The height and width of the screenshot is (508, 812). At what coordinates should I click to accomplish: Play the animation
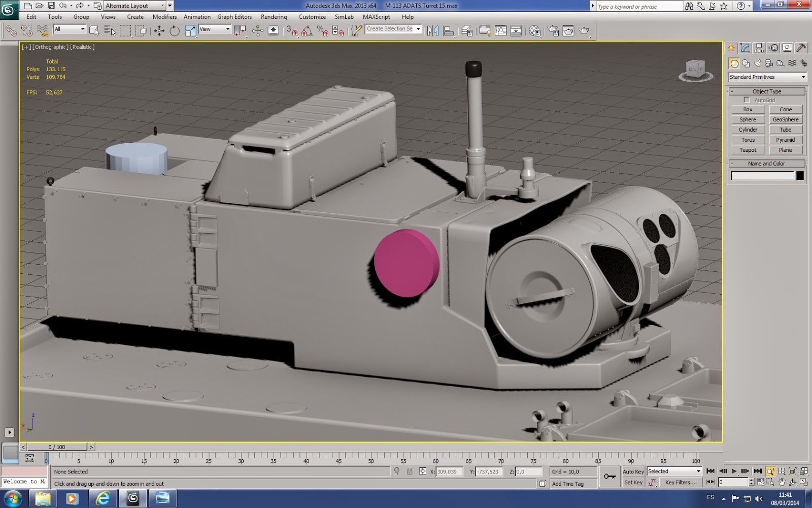pyautogui.click(x=734, y=471)
